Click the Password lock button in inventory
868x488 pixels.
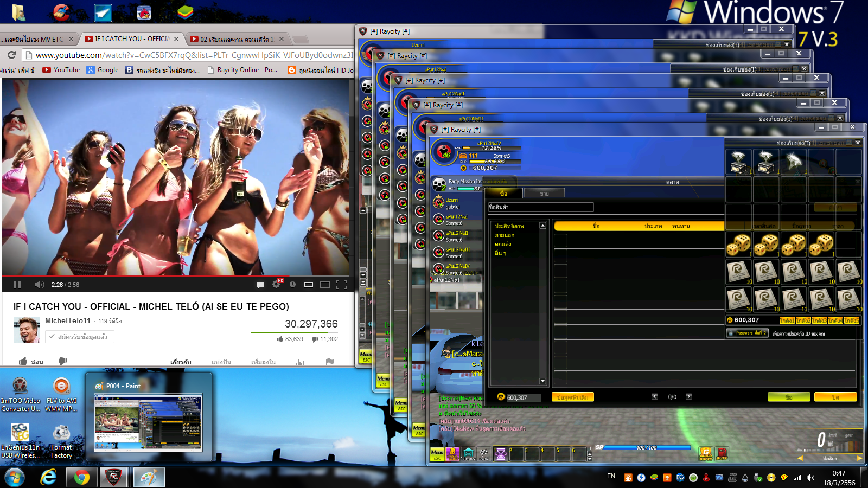[748, 333]
